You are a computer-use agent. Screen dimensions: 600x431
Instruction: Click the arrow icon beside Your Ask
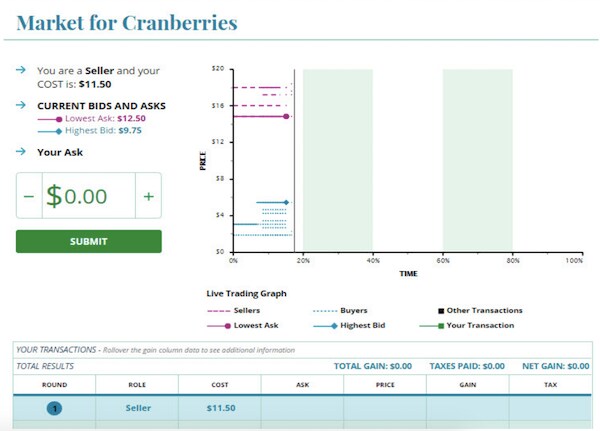click(x=20, y=152)
